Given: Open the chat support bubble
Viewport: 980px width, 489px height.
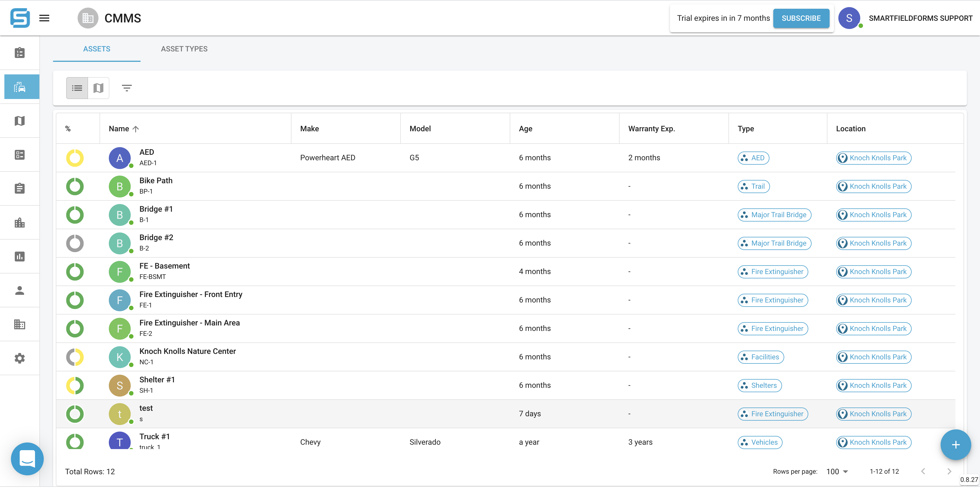Looking at the screenshot, I should point(27,459).
